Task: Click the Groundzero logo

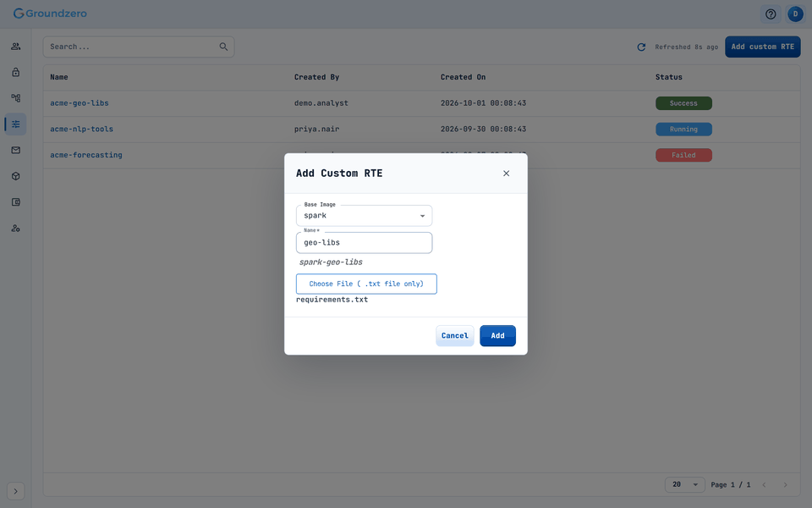Action: [x=50, y=14]
